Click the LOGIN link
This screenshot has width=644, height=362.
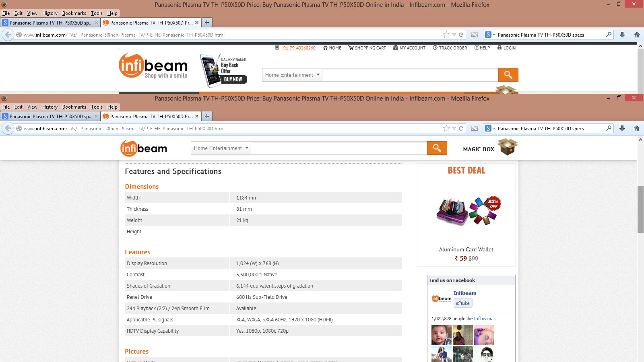[506, 48]
